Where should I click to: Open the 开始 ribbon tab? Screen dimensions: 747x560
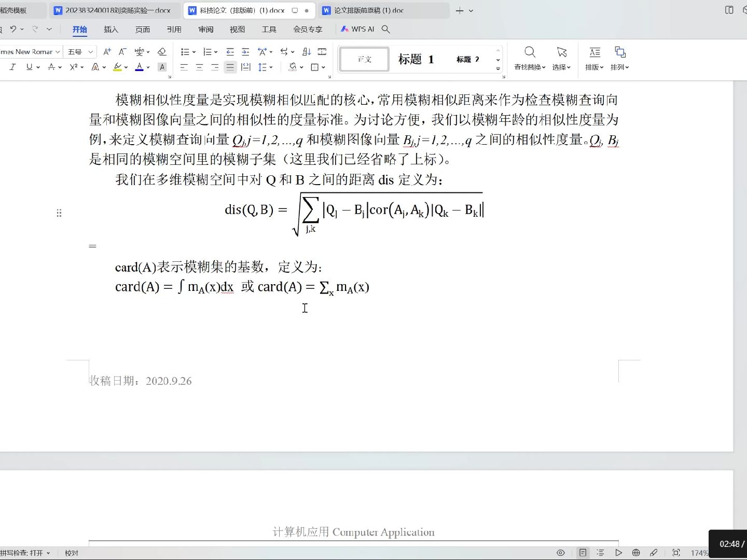[x=79, y=30]
